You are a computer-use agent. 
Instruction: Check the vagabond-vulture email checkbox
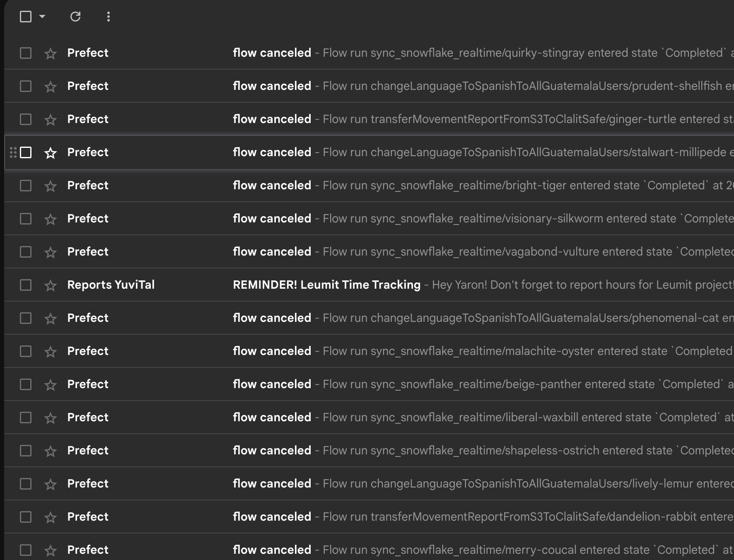pyautogui.click(x=26, y=252)
